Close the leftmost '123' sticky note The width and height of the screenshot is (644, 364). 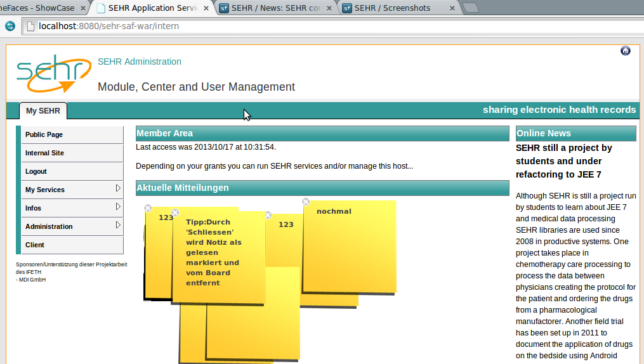point(148,208)
